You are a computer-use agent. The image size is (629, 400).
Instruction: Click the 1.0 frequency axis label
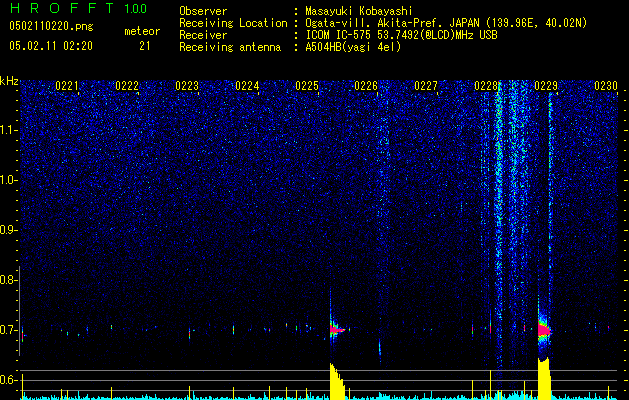[x=7, y=180]
